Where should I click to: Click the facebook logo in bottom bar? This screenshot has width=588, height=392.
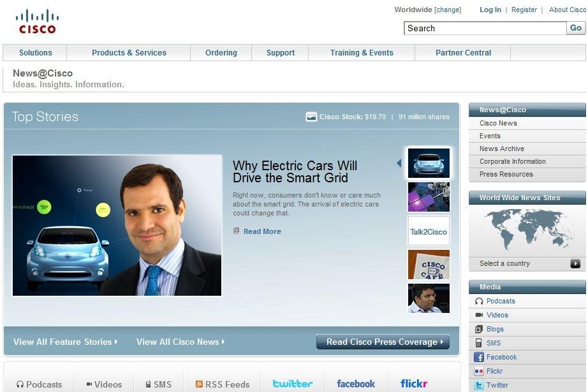coord(356,384)
